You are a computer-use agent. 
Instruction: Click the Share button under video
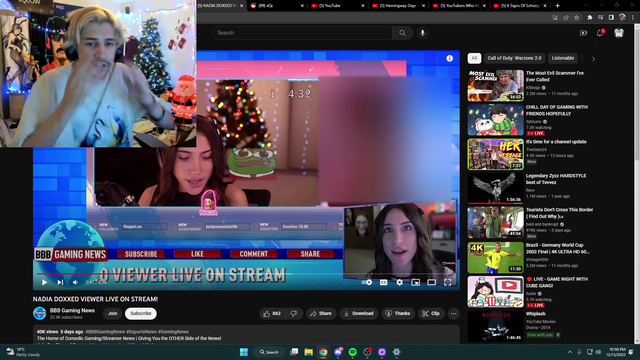[320, 313]
